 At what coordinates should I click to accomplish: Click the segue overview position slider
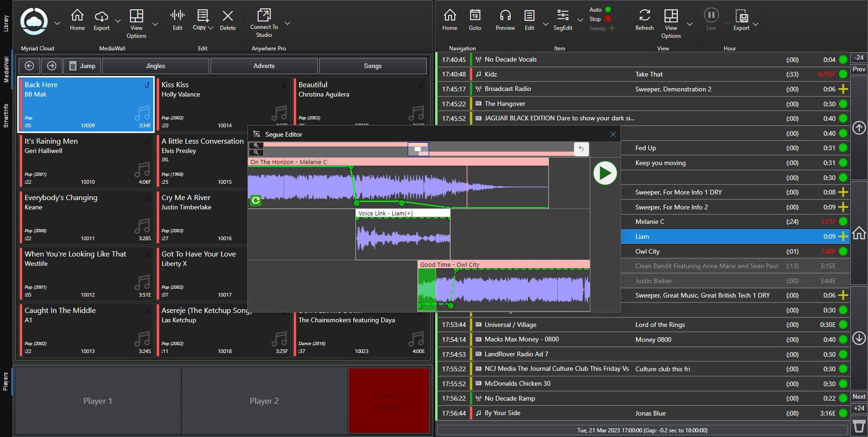pyautogui.click(x=418, y=149)
